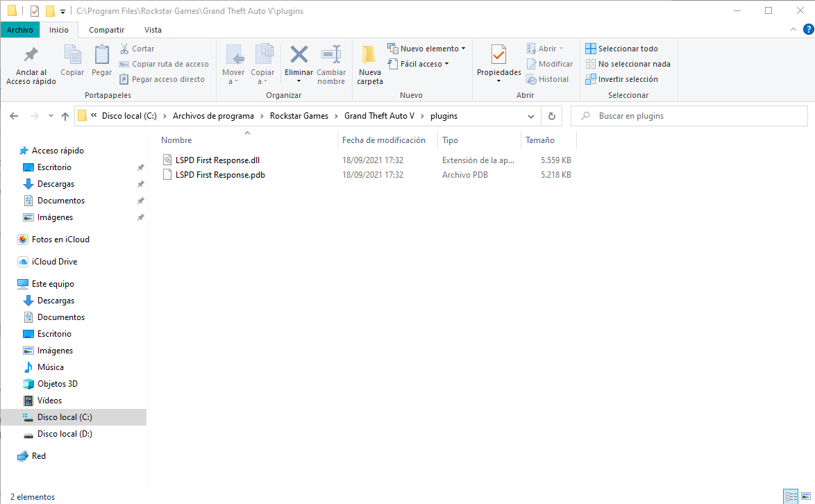Screen dimensions: 815x504
Task: Collapse the ribbon with chevron arrow
Action: [x=793, y=30]
